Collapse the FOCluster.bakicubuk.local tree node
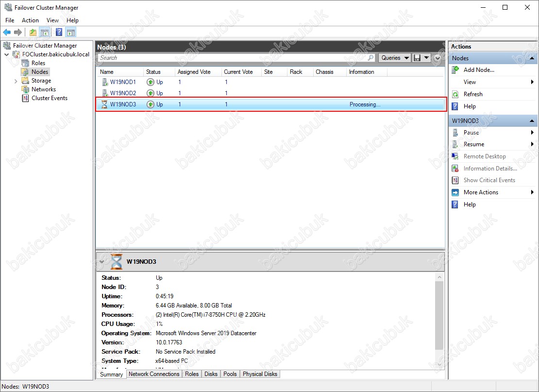The image size is (539, 392). (6, 54)
